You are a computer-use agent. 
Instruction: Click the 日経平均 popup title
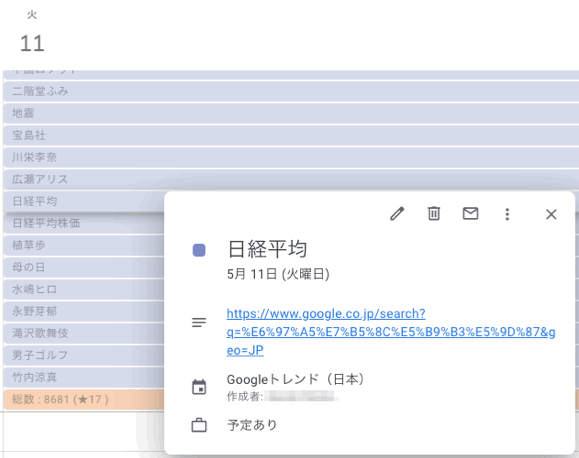click(267, 249)
